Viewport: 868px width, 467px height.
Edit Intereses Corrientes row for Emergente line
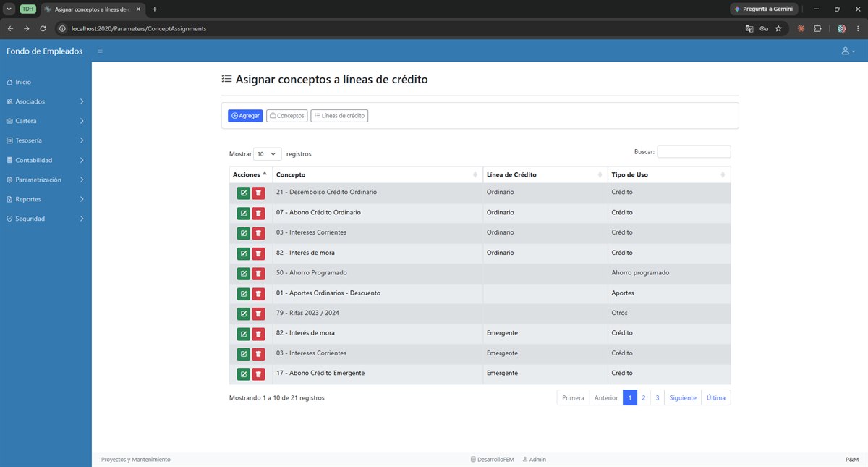(244, 354)
